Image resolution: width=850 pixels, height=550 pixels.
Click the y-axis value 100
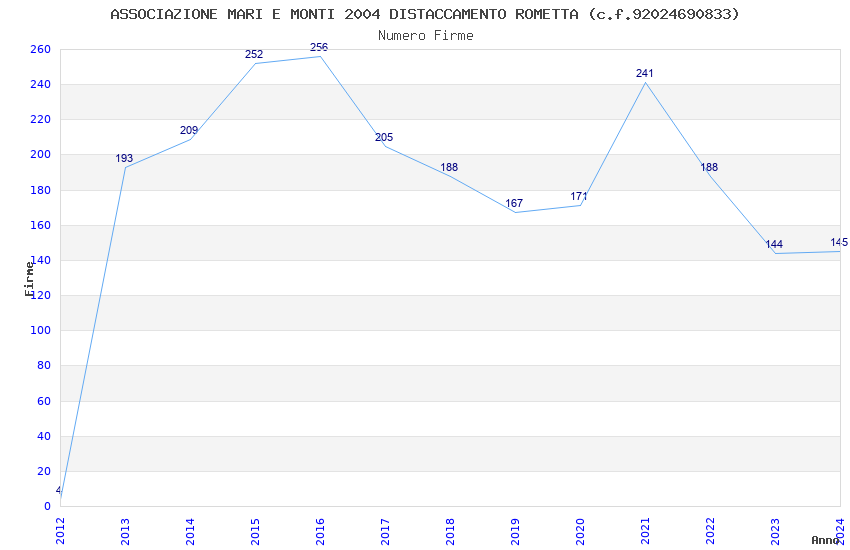click(41, 330)
